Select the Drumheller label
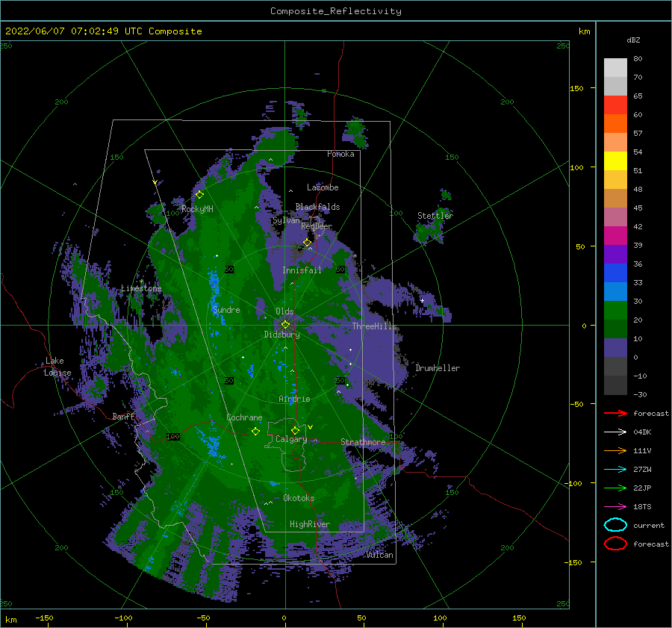Image resolution: width=672 pixels, height=628 pixels. [x=438, y=368]
